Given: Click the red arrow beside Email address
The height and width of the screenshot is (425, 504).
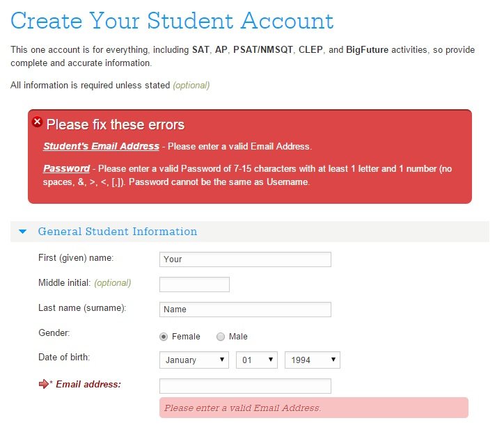Looking at the screenshot, I should (x=43, y=384).
